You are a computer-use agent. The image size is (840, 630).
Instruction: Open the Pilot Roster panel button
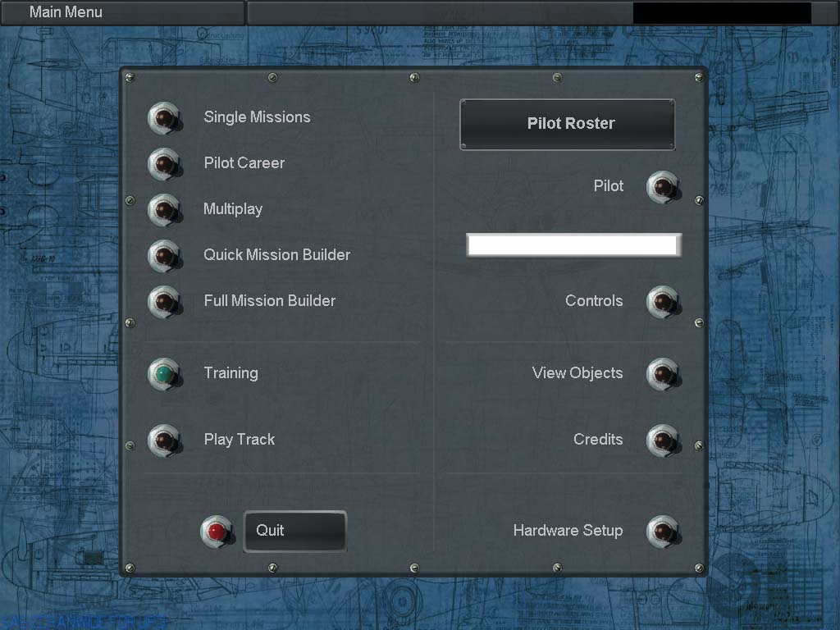click(x=568, y=125)
